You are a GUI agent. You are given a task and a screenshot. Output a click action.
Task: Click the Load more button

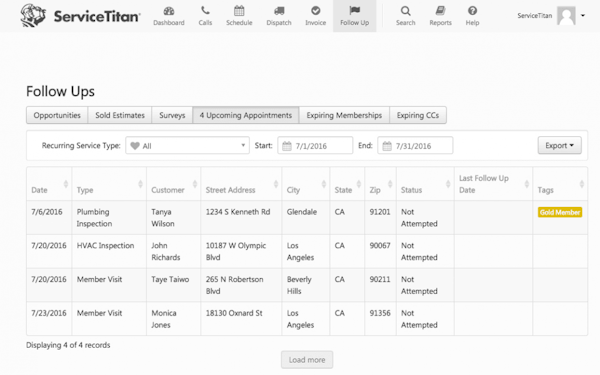pos(307,360)
